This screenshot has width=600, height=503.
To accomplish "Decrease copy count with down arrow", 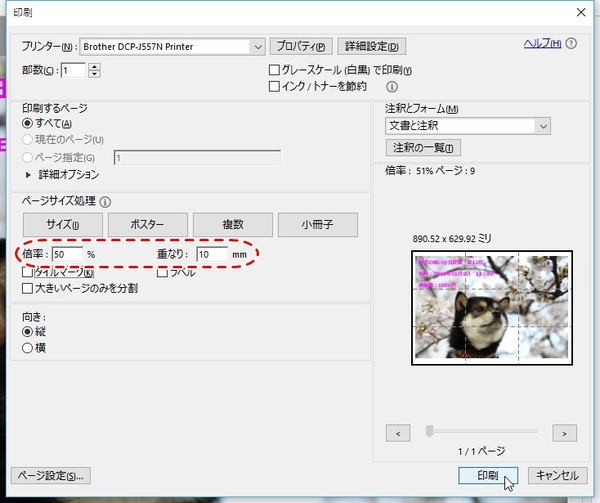I will click(94, 74).
